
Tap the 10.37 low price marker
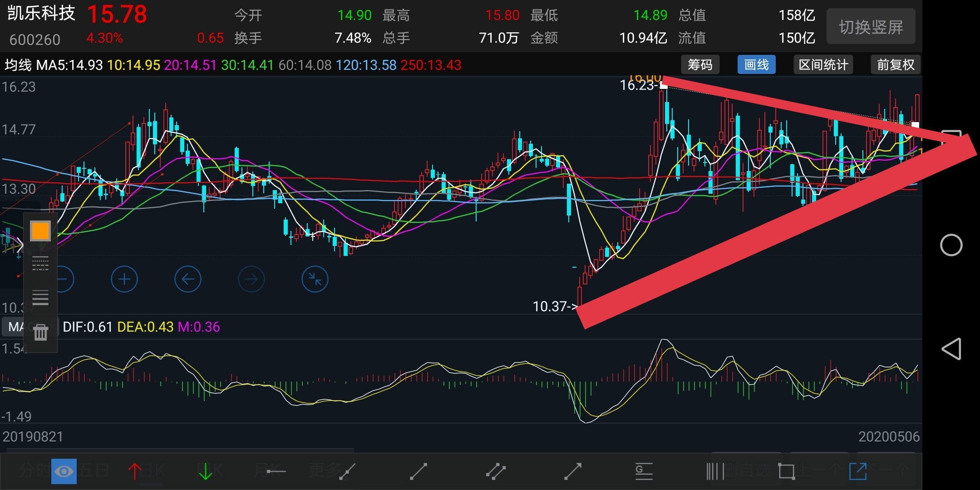pyautogui.click(x=554, y=306)
